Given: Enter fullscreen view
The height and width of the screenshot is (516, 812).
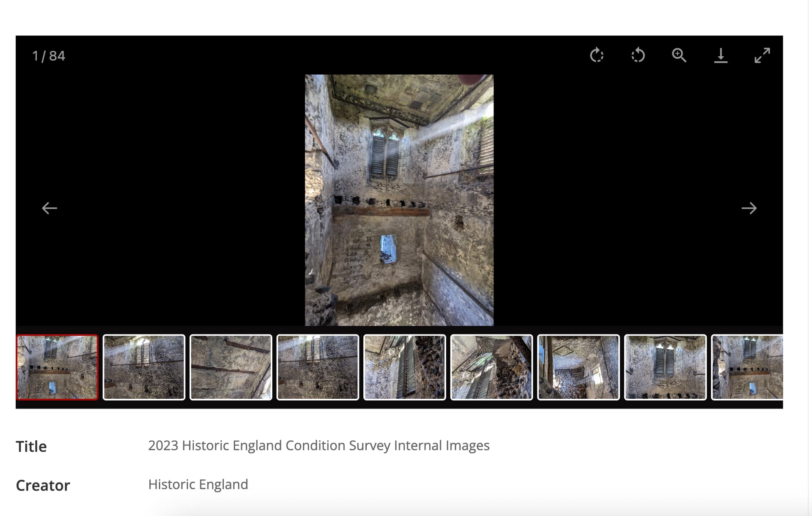Looking at the screenshot, I should pos(762,55).
